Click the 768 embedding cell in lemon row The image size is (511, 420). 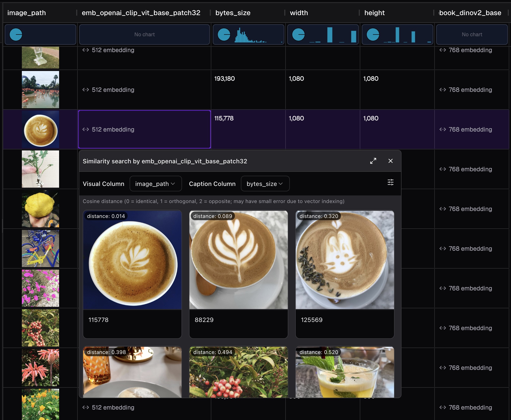470,209
